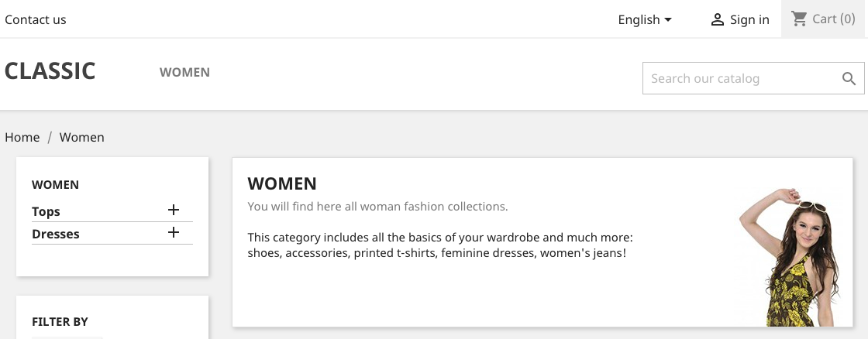
Task: Open the Dresses category link
Action: coord(55,234)
